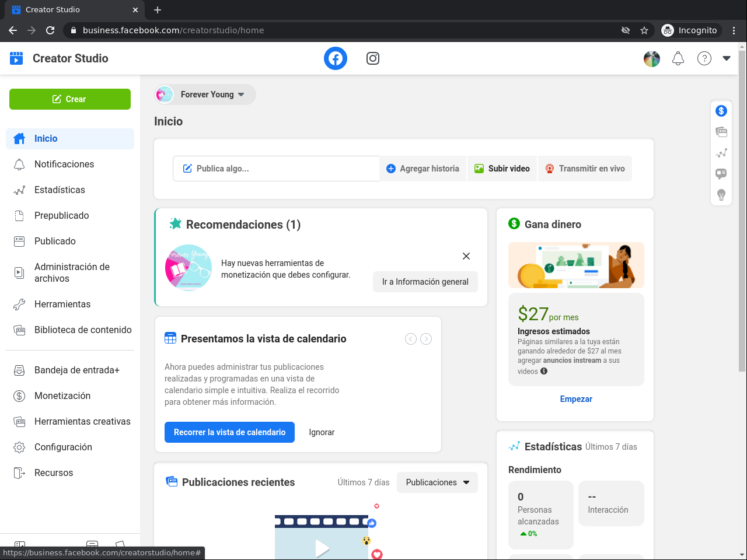The image size is (747, 560).
Task: Expand the account dropdown arrow in header
Action: 727,58
